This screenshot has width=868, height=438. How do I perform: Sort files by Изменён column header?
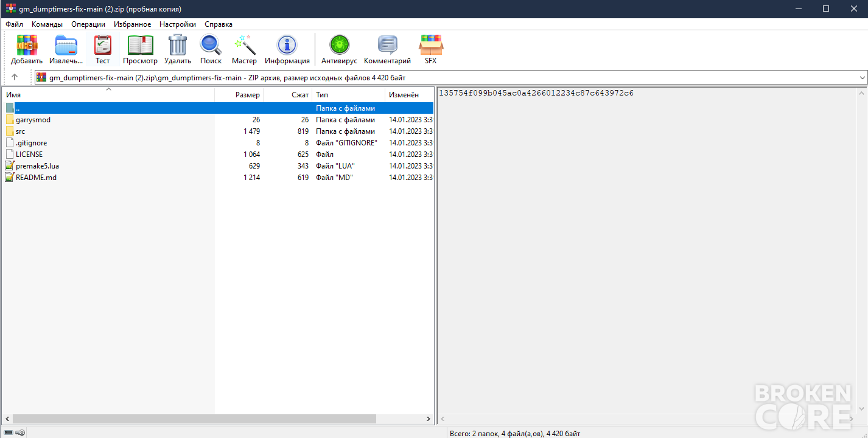pyautogui.click(x=409, y=95)
